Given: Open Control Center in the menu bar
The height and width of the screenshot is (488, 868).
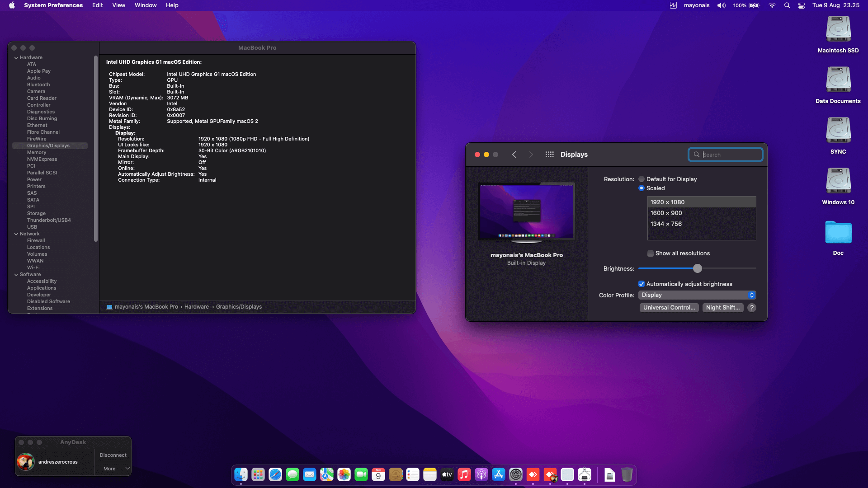Looking at the screenshot, I should (x=802, y=5).
